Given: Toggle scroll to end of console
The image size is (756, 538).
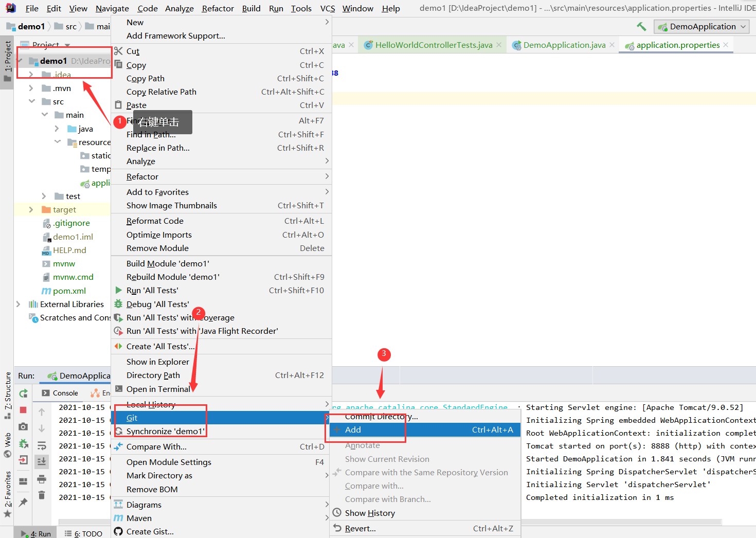Looking at the screenshot, I should [x=42, y=461].
